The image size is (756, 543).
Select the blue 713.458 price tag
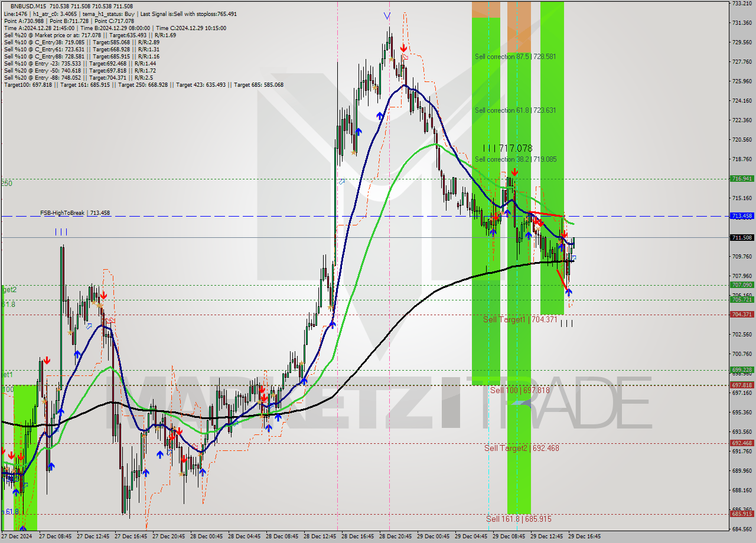pyautogui.click(x=742, y=216)
